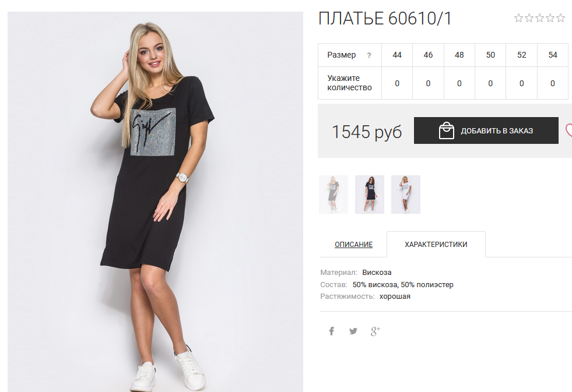Rate product with fifth star
572x392 pixels.
(561, 18)
